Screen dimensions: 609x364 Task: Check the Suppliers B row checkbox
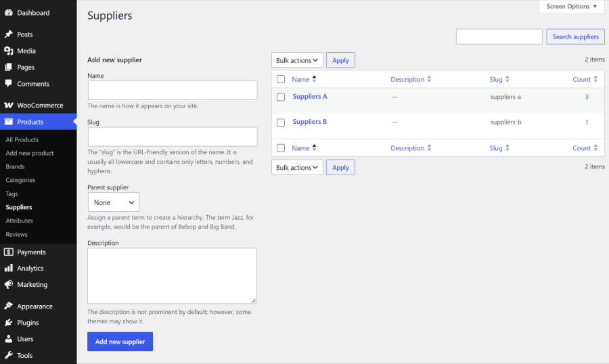click(280, 122)
